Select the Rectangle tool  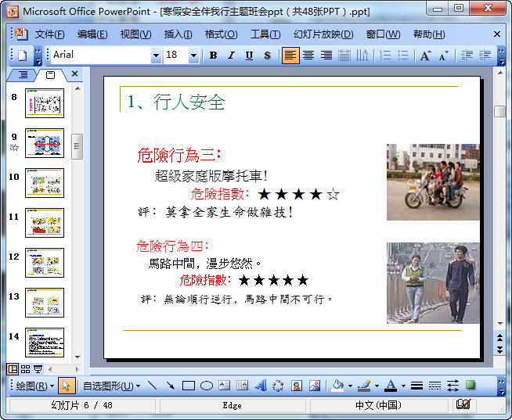point(189,386)
